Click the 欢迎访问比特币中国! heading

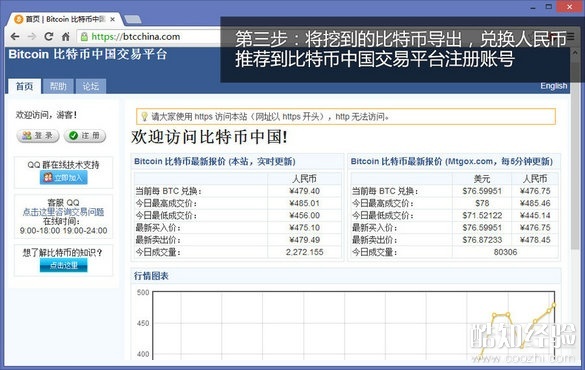tap(209, 137)
